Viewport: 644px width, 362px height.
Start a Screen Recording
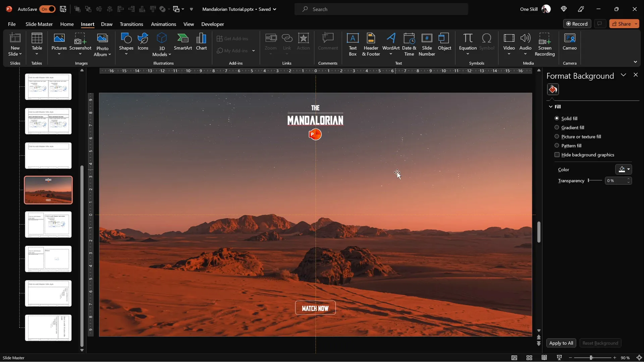[x=544, y=44]
